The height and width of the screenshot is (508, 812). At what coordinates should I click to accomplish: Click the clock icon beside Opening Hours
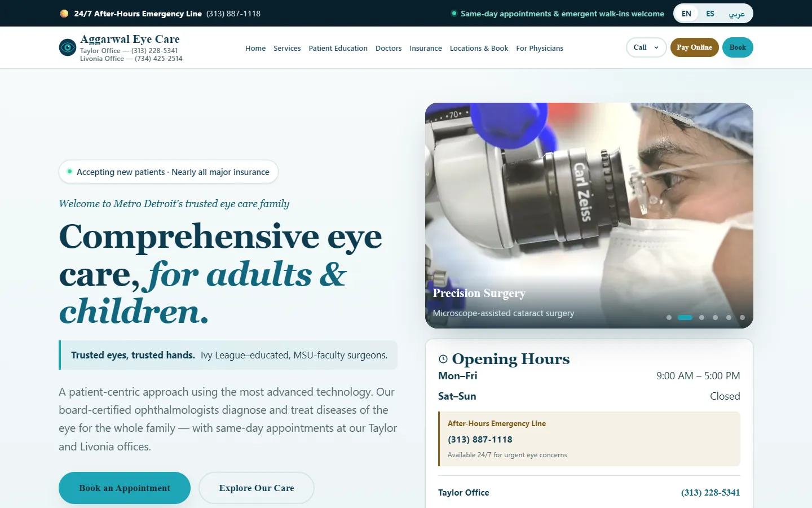click(443, 359)
